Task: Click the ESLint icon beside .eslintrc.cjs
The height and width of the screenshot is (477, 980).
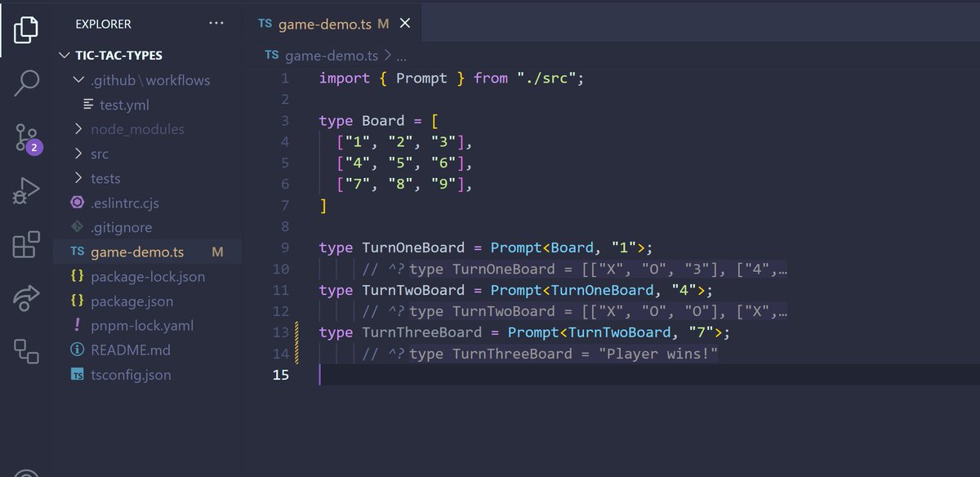Action: point(77,203)
